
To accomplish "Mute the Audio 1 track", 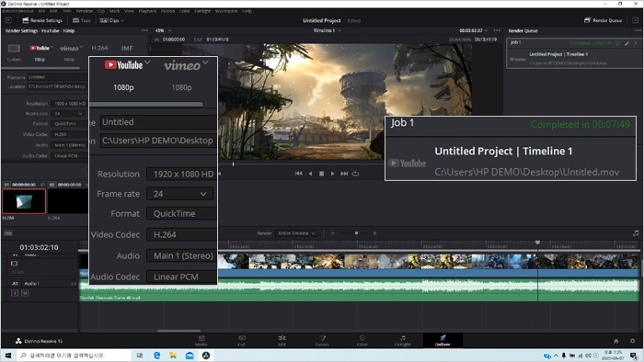I will (x=25, y=293).
